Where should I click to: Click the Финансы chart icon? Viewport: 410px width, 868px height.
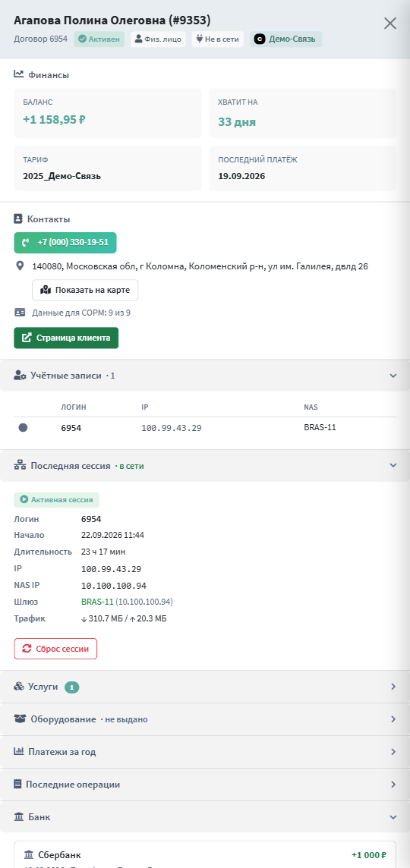[x=19, y=74]
